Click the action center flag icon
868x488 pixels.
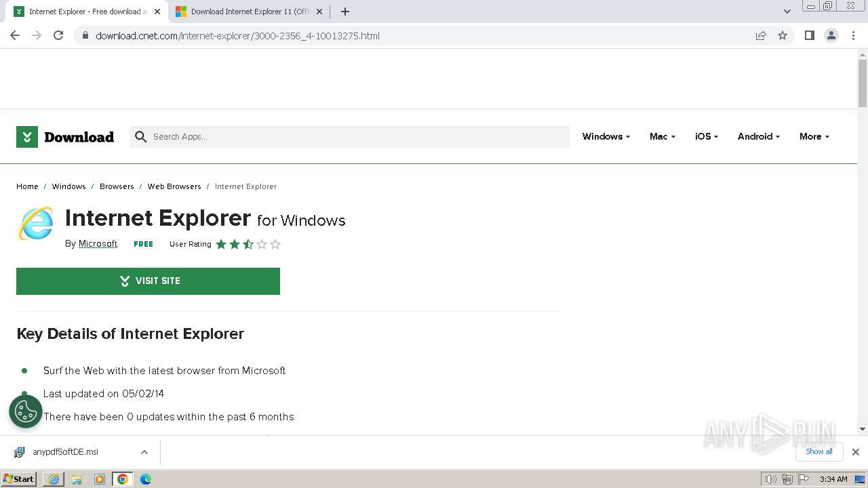point(804,479)
